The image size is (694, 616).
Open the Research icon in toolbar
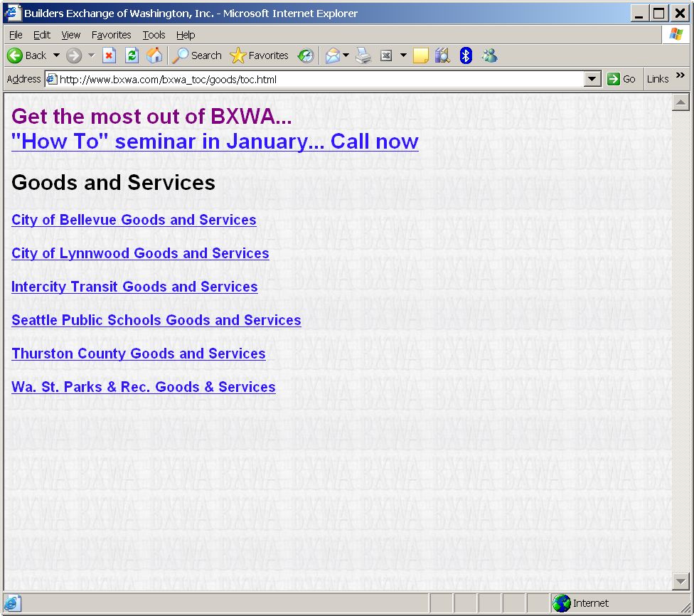[x=442, y=55]
